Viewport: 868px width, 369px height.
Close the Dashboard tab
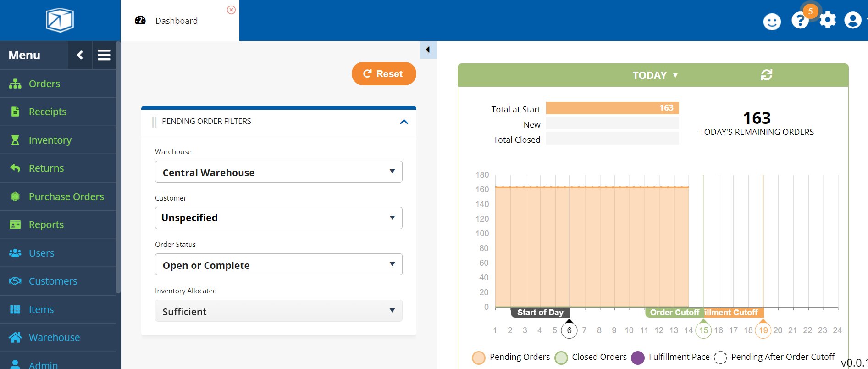[x=231, y=10]
